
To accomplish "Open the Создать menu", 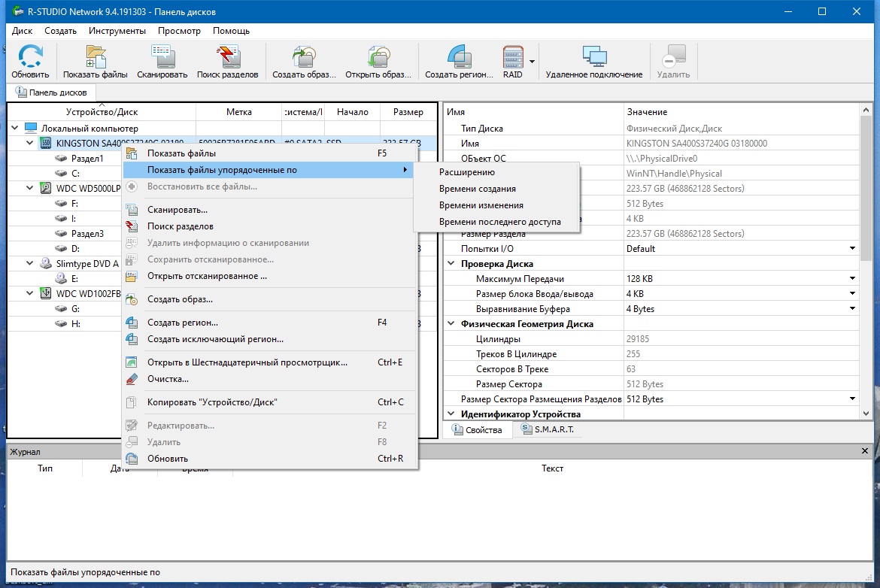I will coord(60,31).
